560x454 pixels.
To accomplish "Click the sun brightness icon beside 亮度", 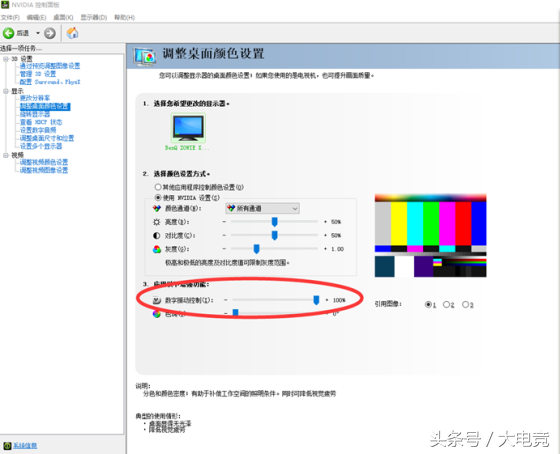I will coord(157,222).
